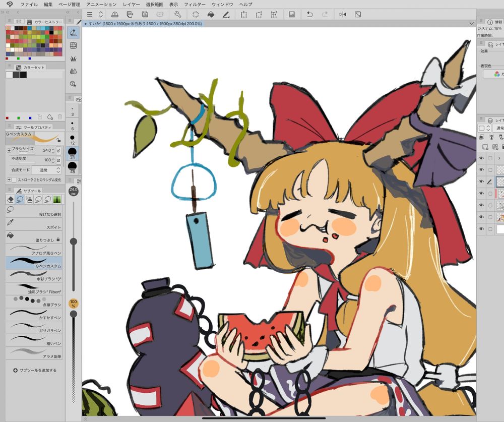The width and height of the screenshot is (504, 422).
Task: Open the wrench settings icon
Action: (x=178, y=15)
